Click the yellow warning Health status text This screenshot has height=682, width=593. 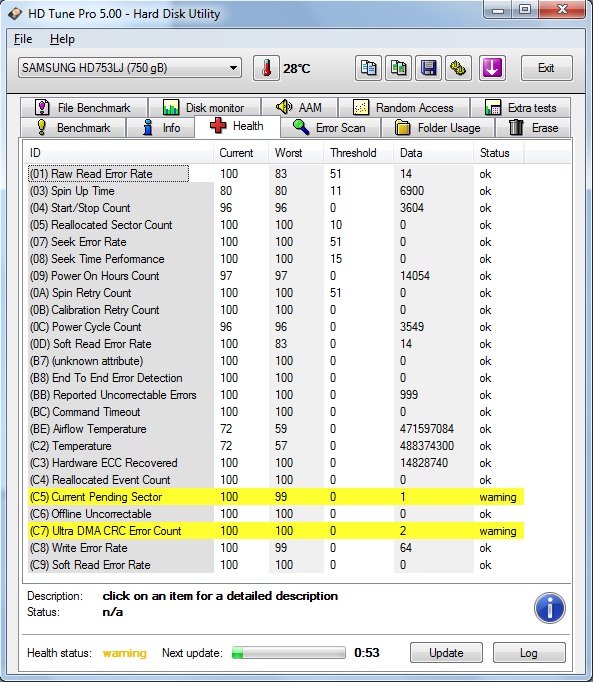124,653
